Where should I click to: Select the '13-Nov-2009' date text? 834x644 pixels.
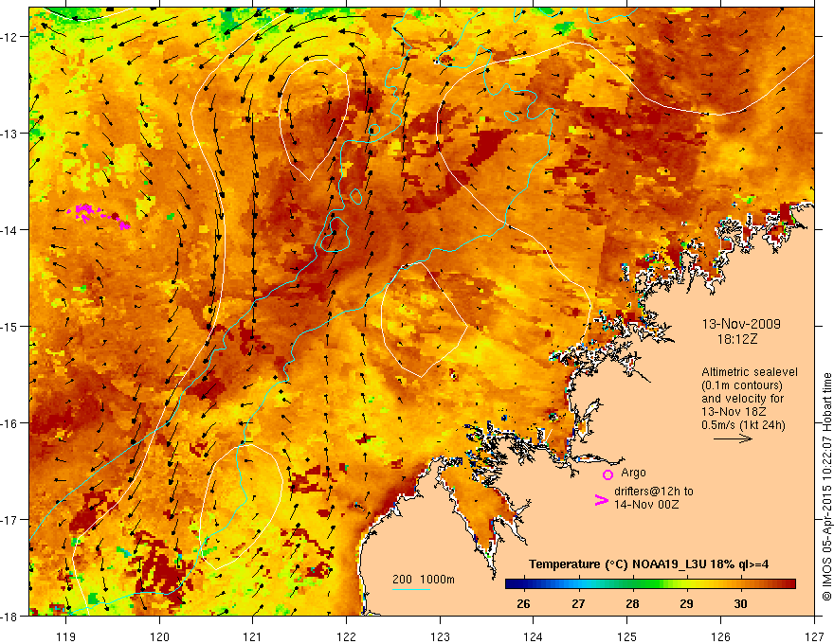pos(741,324)
